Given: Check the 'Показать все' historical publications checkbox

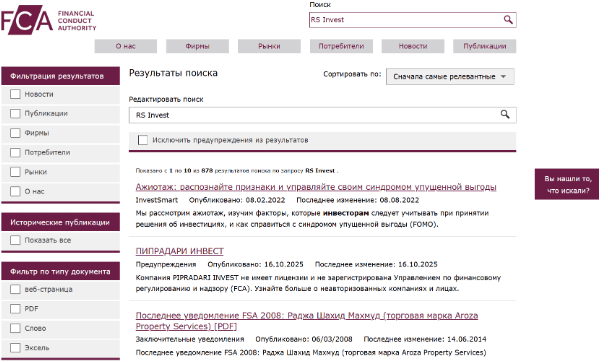Looking at the screenshot, I should point(15,240).
